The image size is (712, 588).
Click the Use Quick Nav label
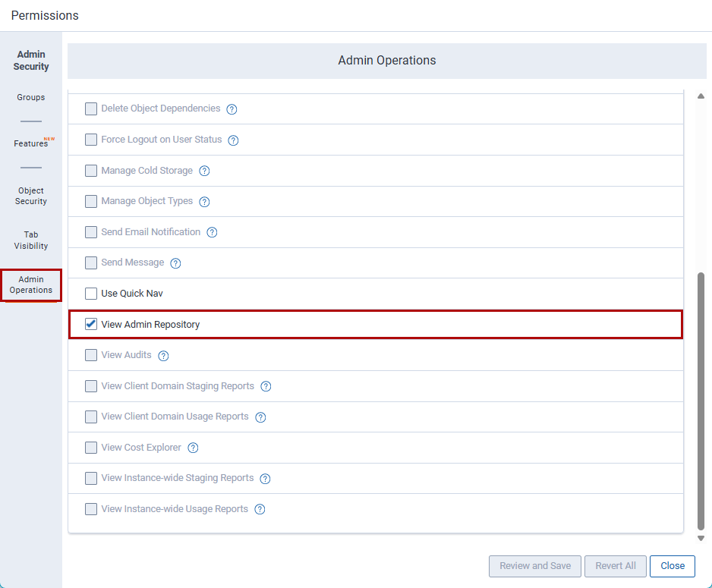132,294
